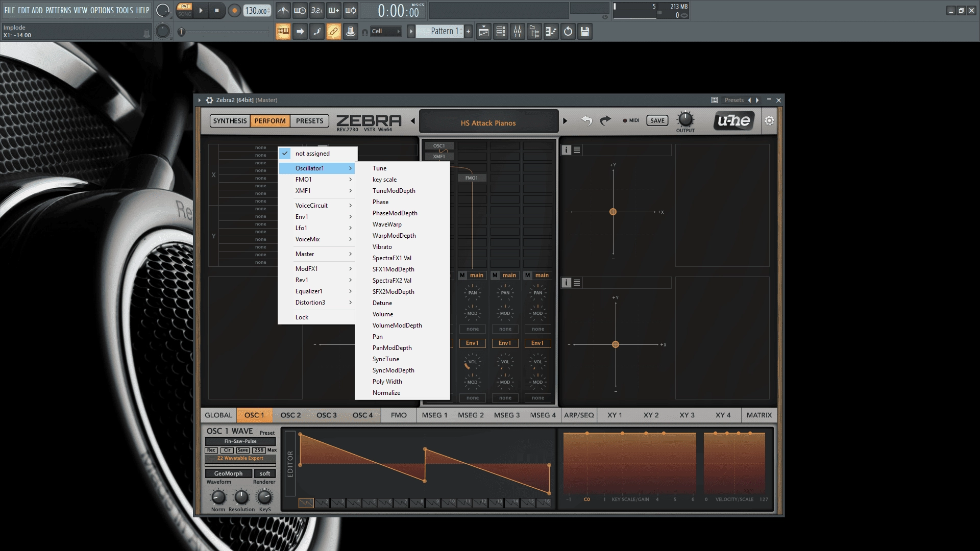Click Zebra2 undo arrow icon
This screenshot has width=980, height=551.
click(586, 121)
